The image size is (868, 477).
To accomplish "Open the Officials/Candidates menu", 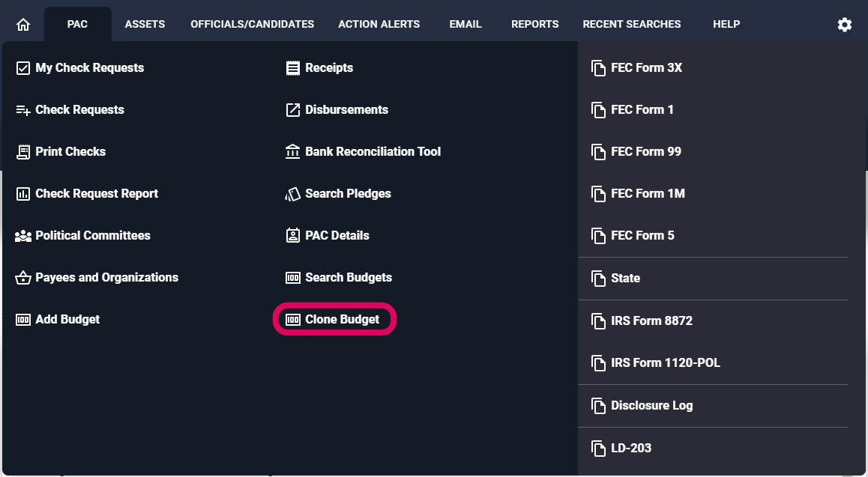I will point(252,24).
